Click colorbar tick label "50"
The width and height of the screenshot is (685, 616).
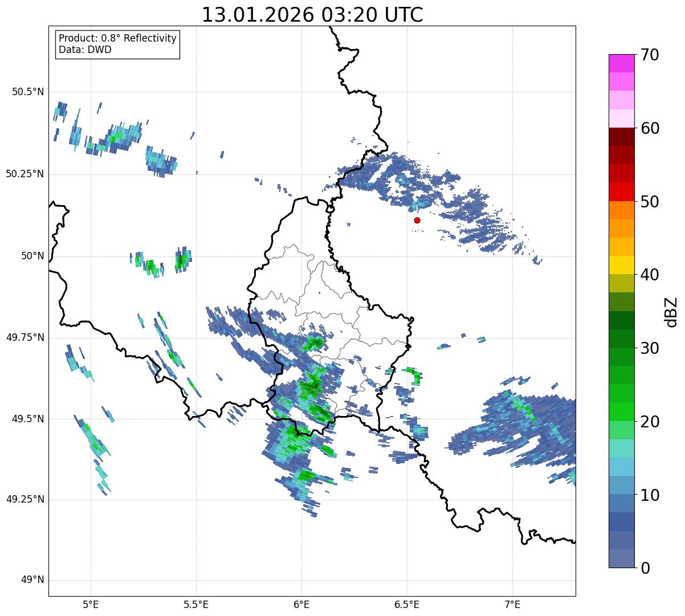[650, 202]
